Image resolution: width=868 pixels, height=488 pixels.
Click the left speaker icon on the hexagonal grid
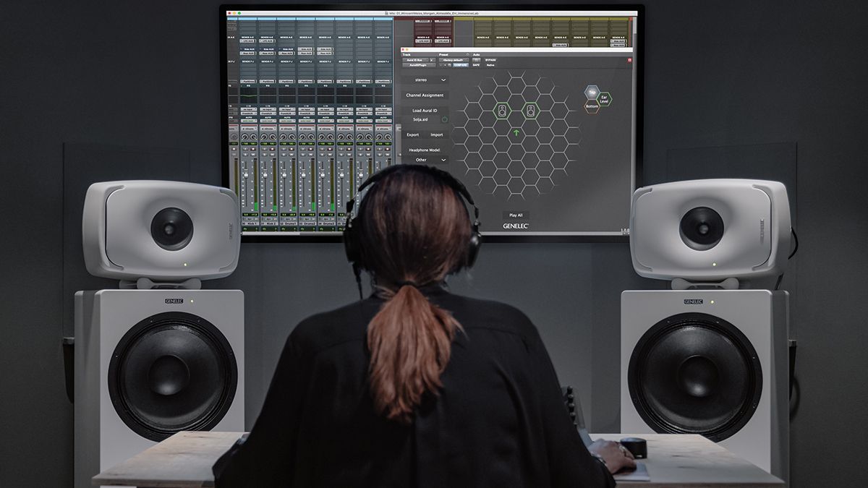(502, 109)
